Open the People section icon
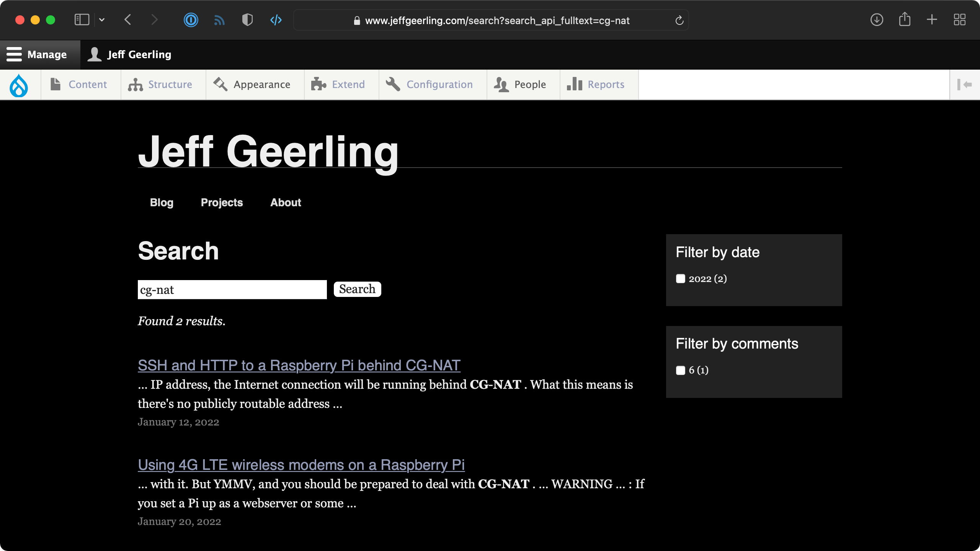Image resolution: width=980 pixels, height=551 pixels. pyautogui.click(x=501, y=84)
